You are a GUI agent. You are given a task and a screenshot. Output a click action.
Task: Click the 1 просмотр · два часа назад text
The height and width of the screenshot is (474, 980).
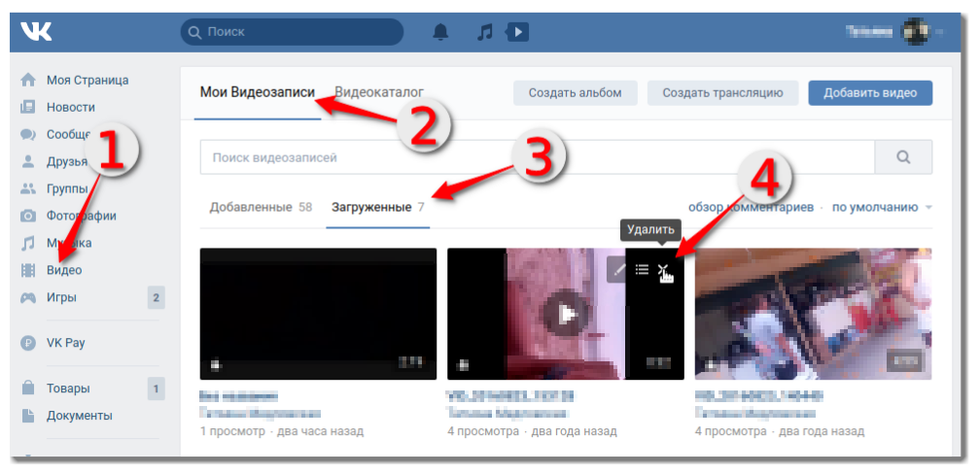[282, 431]
